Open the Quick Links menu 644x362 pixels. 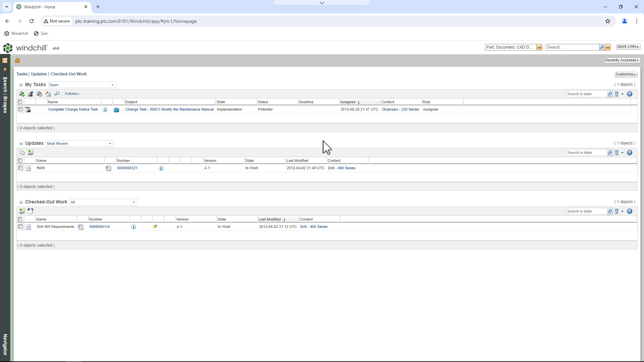pyautogui.click(x=628, y=47)
